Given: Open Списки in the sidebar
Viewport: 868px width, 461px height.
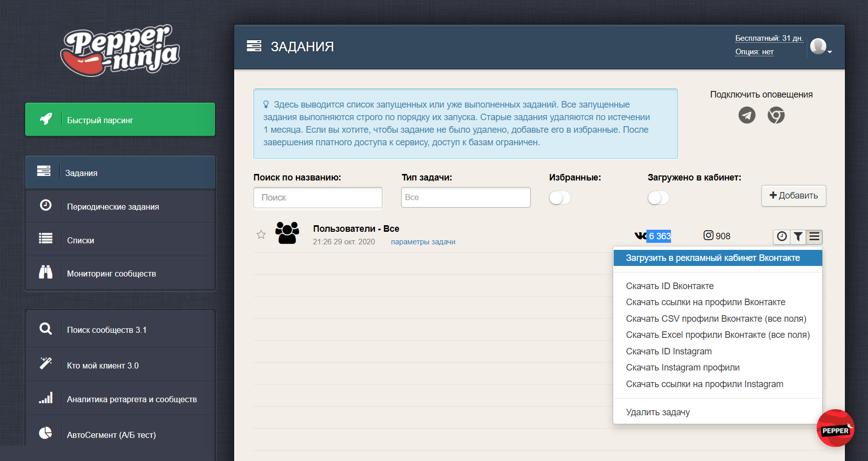Looking at the screenshot, I should click(x=120, y=240).
